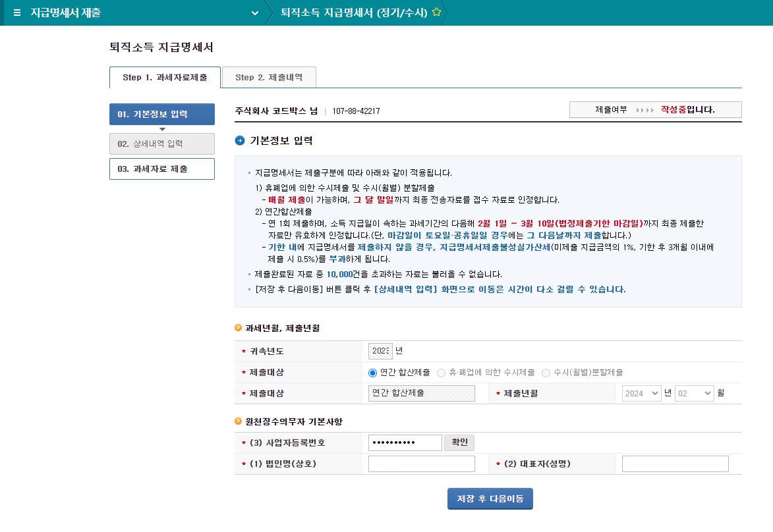
Task: Click the orange bullet icon beside 과세년월, 제출년월
Action: (239, 328)
